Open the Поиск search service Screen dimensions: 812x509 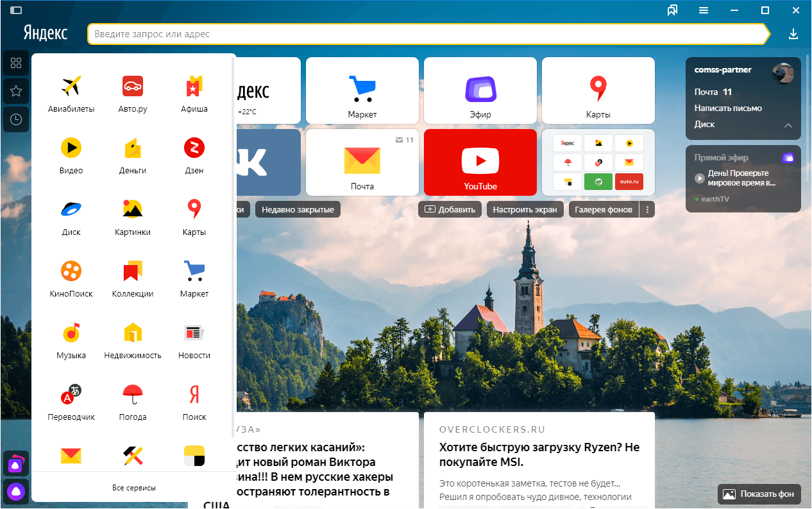point(194,402)
